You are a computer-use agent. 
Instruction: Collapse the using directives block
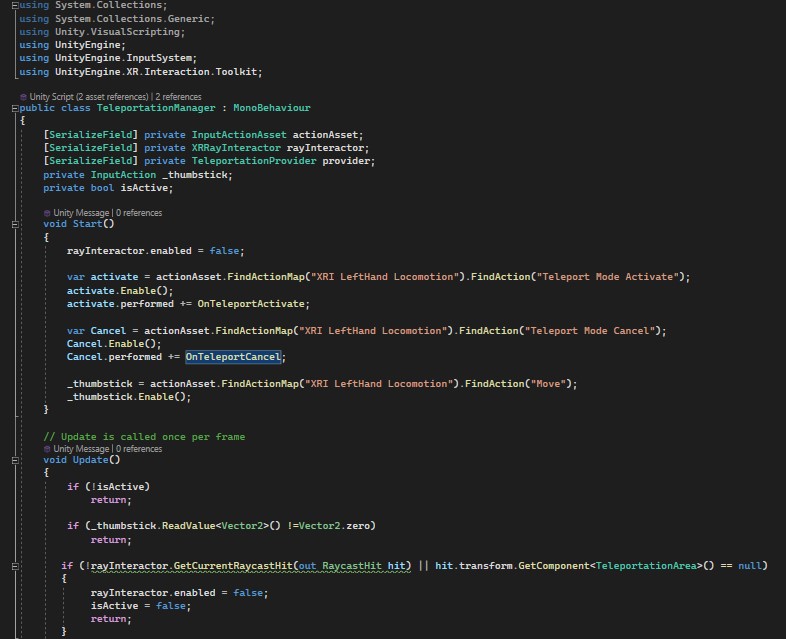tap(14, 5)
